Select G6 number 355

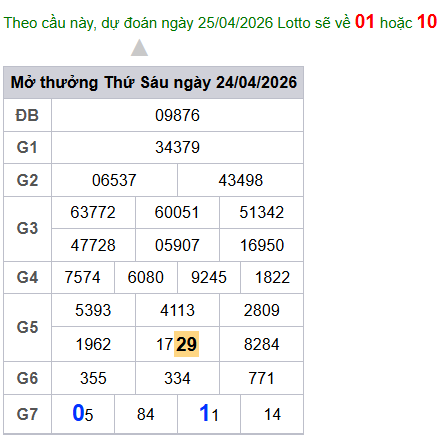(x=93, y=378)
